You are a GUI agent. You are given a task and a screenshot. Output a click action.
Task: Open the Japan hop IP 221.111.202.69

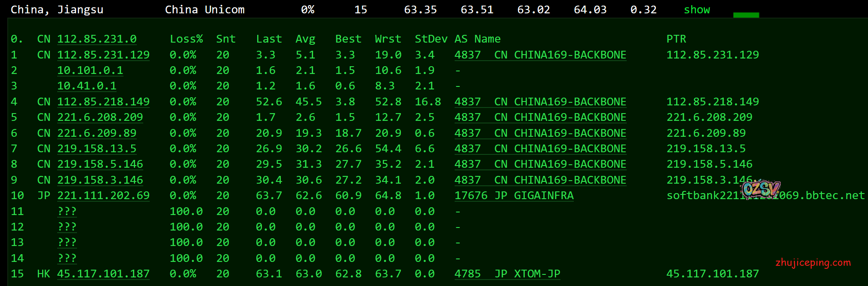point(103,196)
